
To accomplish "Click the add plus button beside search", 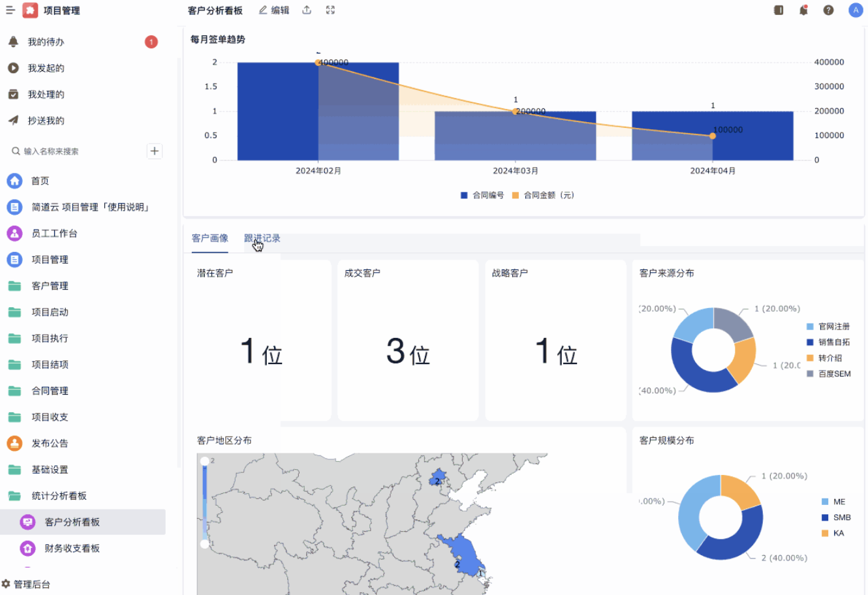I will [x=154, y=151].
